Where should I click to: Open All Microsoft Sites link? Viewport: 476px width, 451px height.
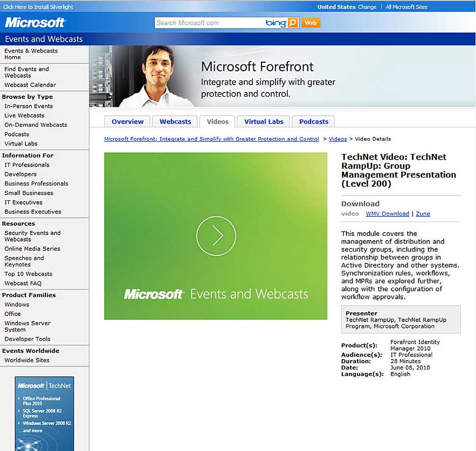click(407, 7)
